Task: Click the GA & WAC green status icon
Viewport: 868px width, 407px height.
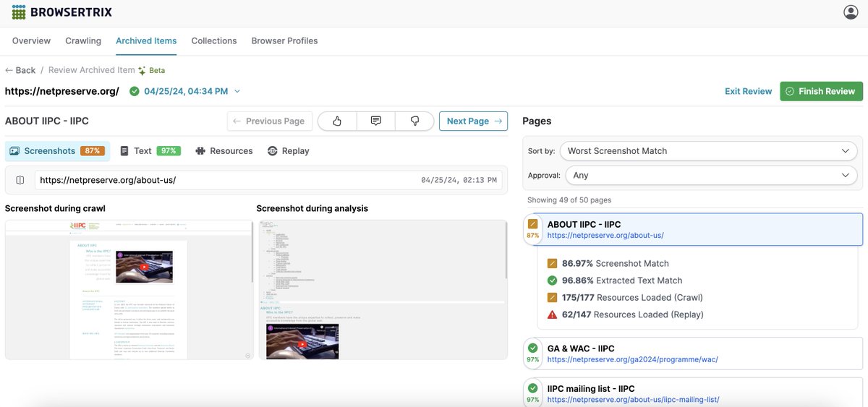Action: (533, 348)
